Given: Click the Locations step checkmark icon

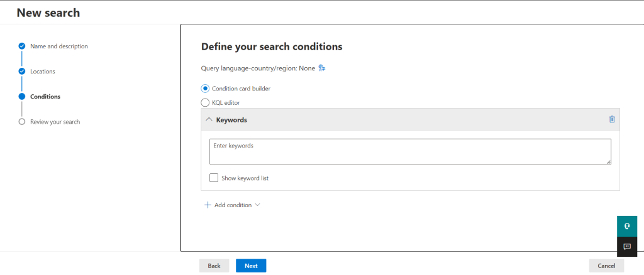Looking at the screenshot, I should tap(22, 72).
